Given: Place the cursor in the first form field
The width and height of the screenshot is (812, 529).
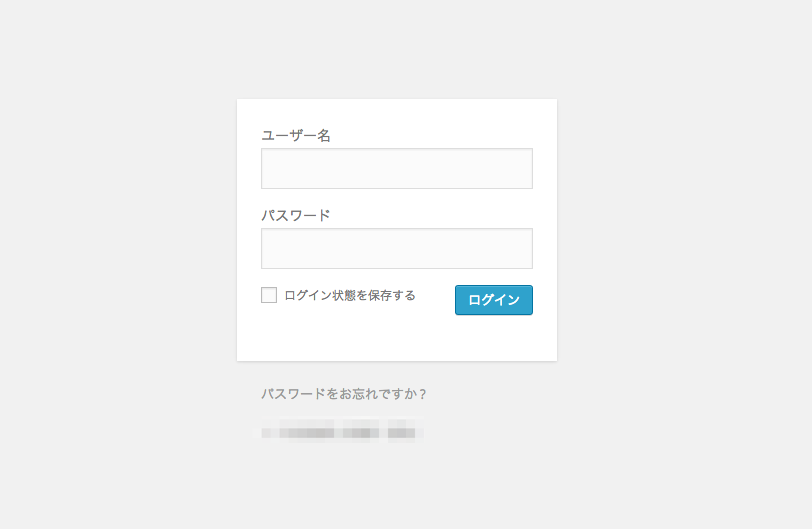Looking at the screenshot, I should pyautogui.click(x=397, y=169).
